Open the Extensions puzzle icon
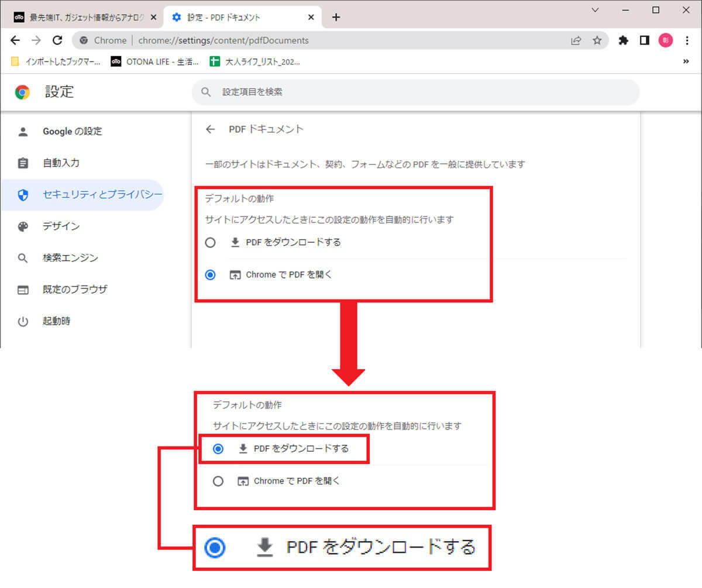Viewport: 702px width, 588px height. [624, 40]
